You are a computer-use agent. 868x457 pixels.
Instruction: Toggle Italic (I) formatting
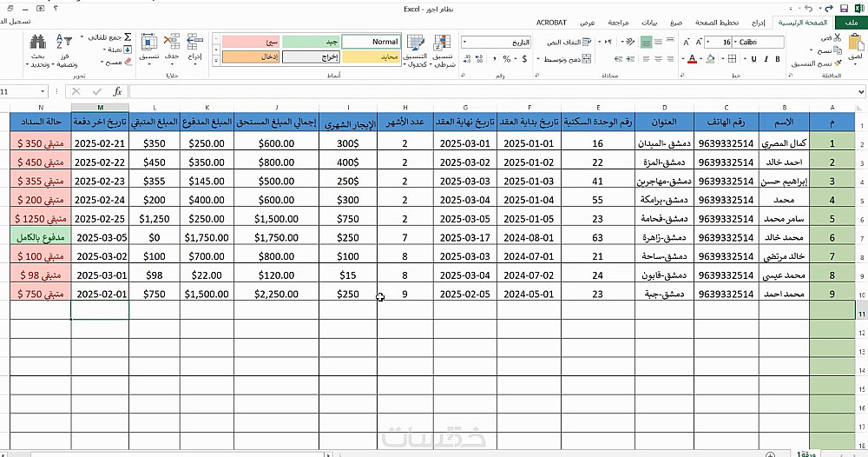(x=766, y=59)
